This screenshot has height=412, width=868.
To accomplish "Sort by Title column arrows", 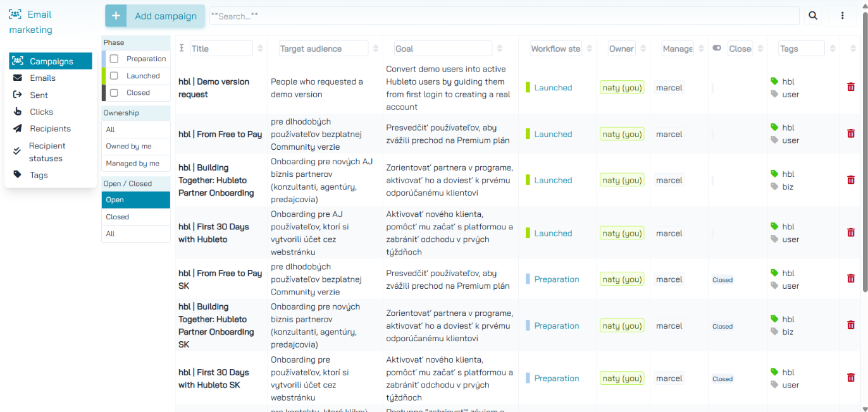I will click(x=259, y=49).
